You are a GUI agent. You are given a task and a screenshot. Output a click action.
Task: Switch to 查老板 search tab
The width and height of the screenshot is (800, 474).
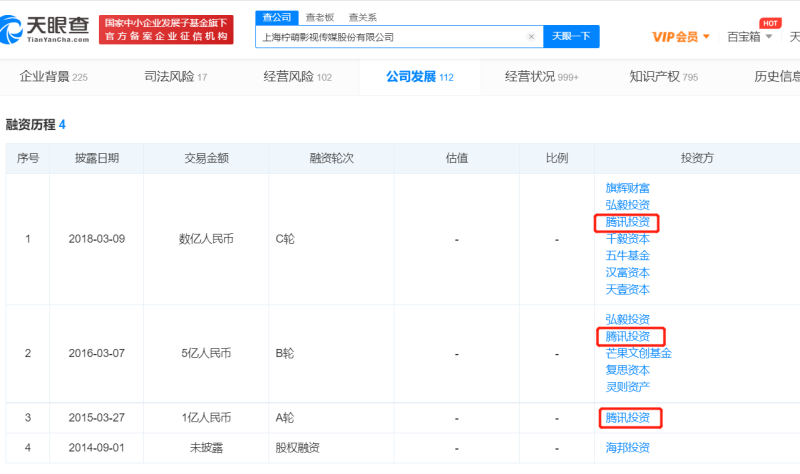click(319, 17)
